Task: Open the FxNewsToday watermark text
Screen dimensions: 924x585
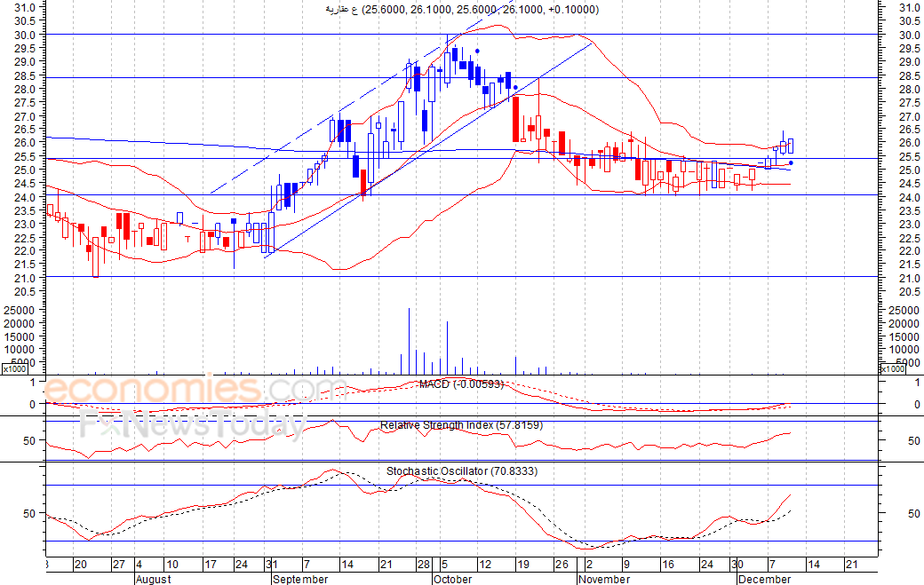Action: 191,426
